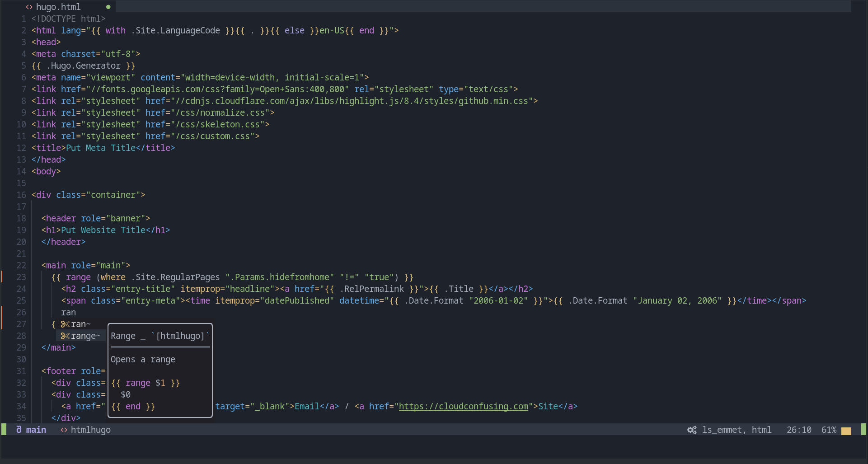Click the <footer role= line 31
This screenshot has width=868, height=464.
click(73, 371)
